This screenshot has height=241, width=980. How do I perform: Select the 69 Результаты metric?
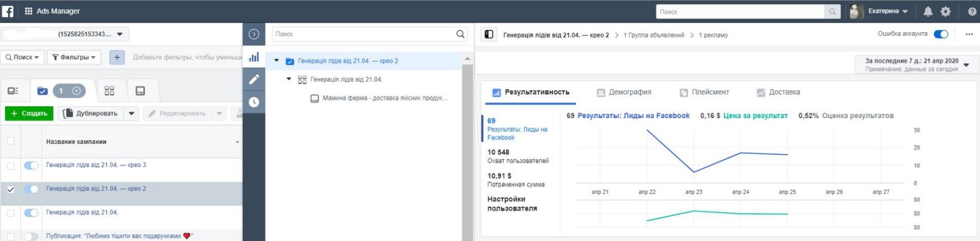click(x=518, y=129)
